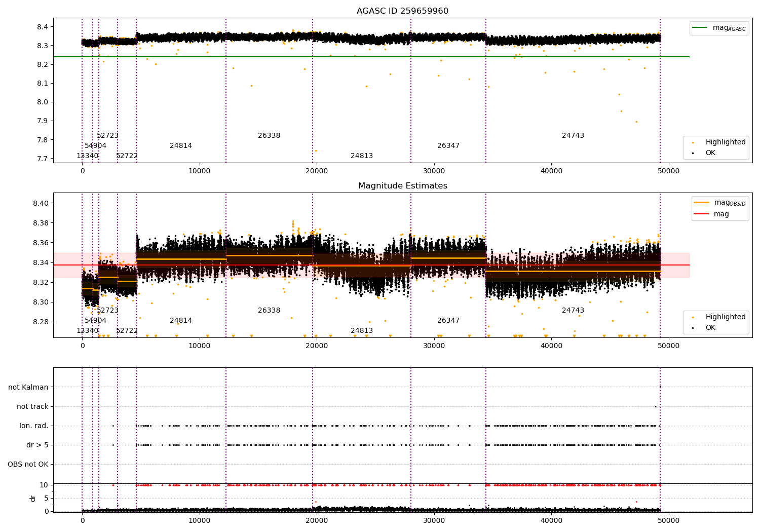The image size is (760, 532).
Task: Click obsid label 13340 in Magnitude Estimates plot
Action: [88, 331]
